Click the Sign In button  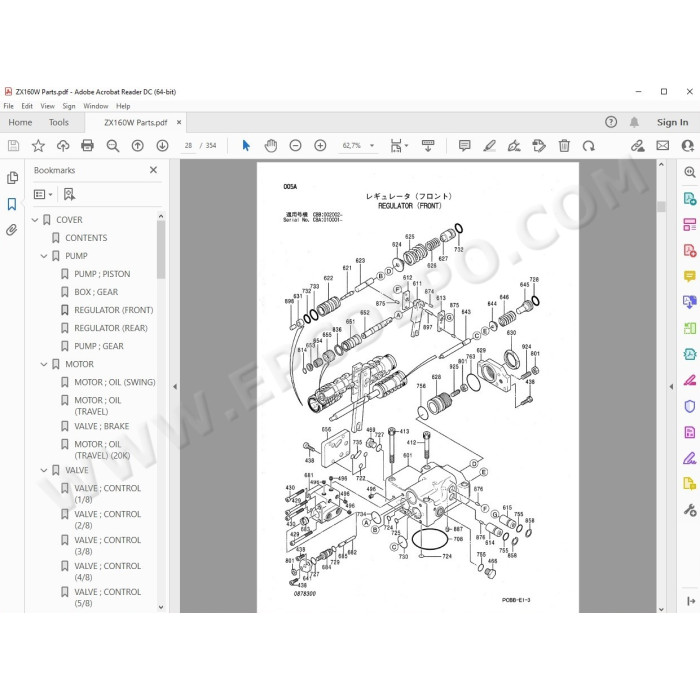tap(672, 122)
